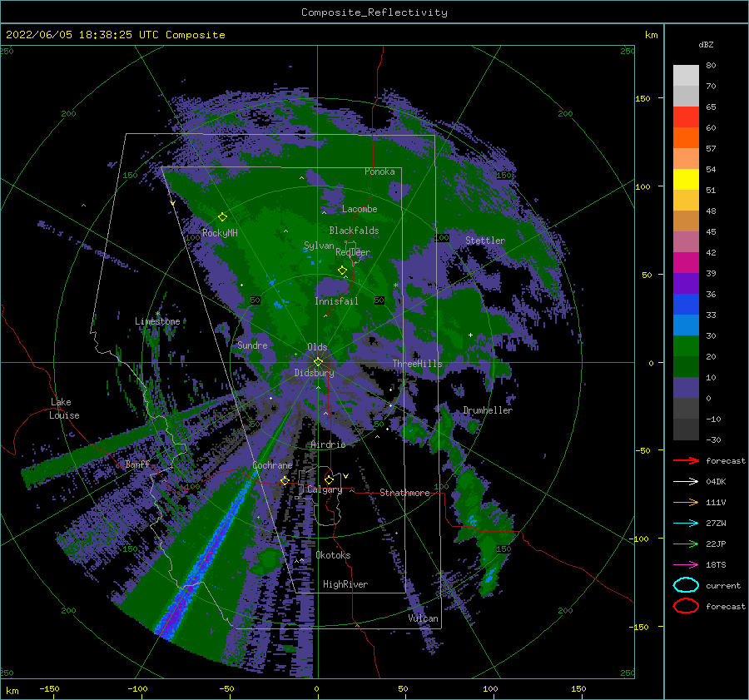Click the Drumheller label
749x700 pixels.
pos(488,410)
